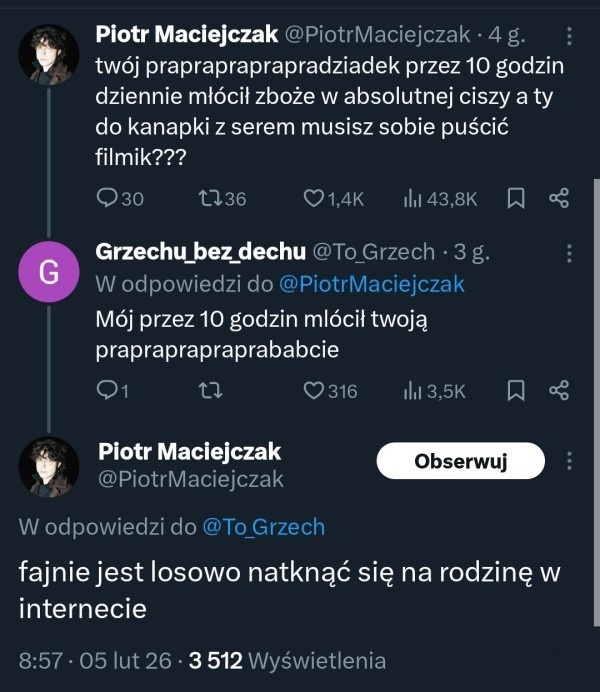The height and width of the screenshot is (692, 600).
Task: Share the first tweet by Piotr Maciejczak
Action: pyautogui.click(x=559, y=199)
